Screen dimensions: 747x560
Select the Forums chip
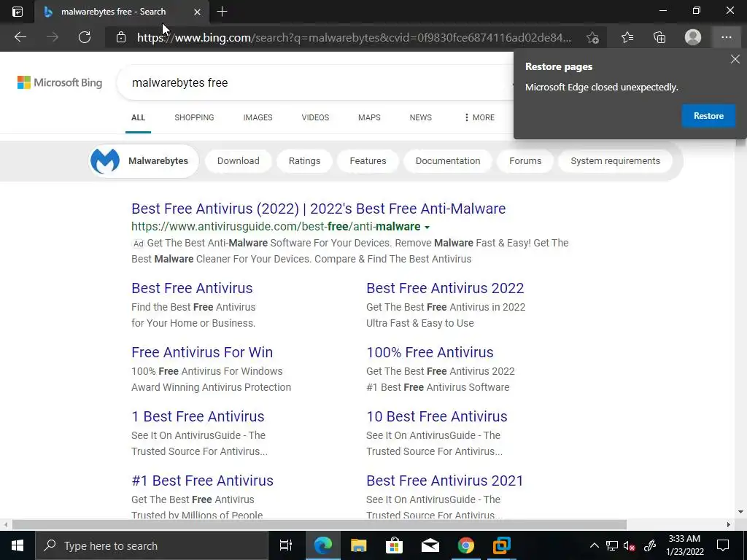(525, 161)
